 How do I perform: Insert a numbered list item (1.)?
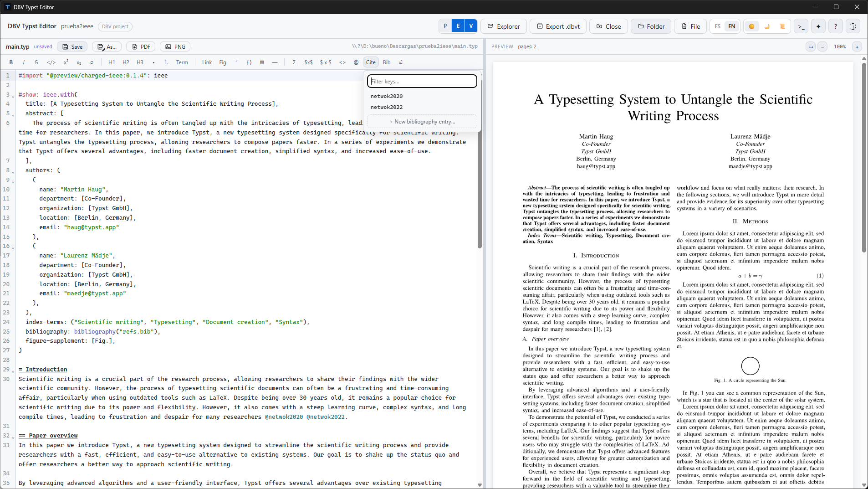[166, 62]
